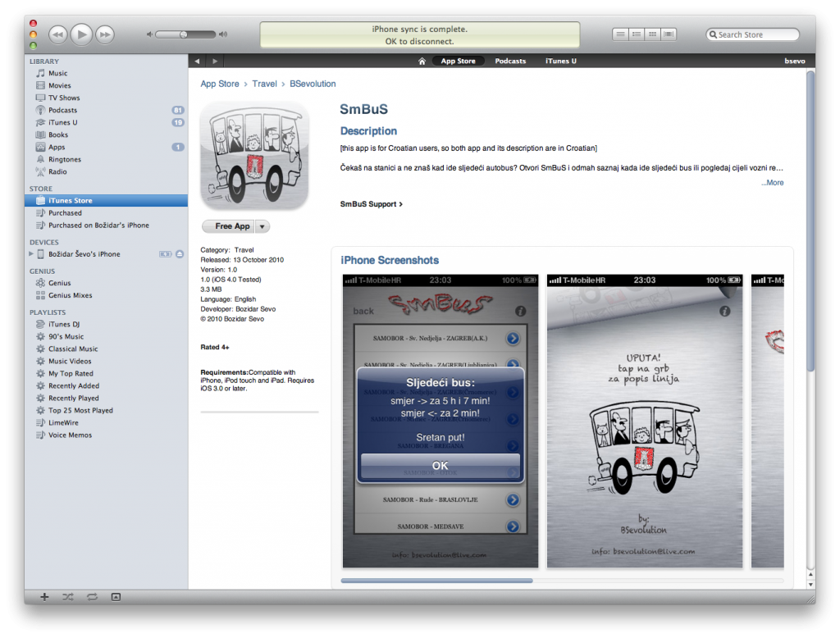Open the iTunes Store home icon
The width and height of the screenshot is (840, 638).
tap(422, 61)
